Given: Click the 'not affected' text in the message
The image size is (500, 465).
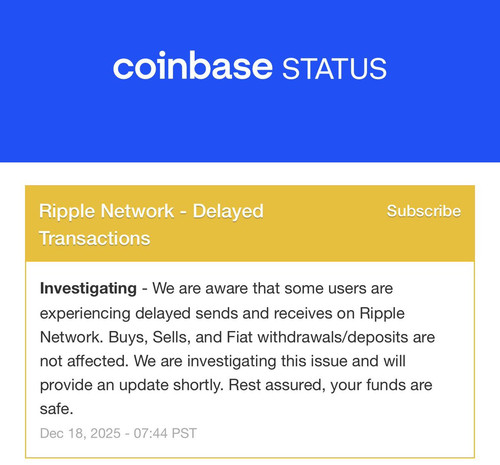Looking at the screenshot, I should [83, 361].
